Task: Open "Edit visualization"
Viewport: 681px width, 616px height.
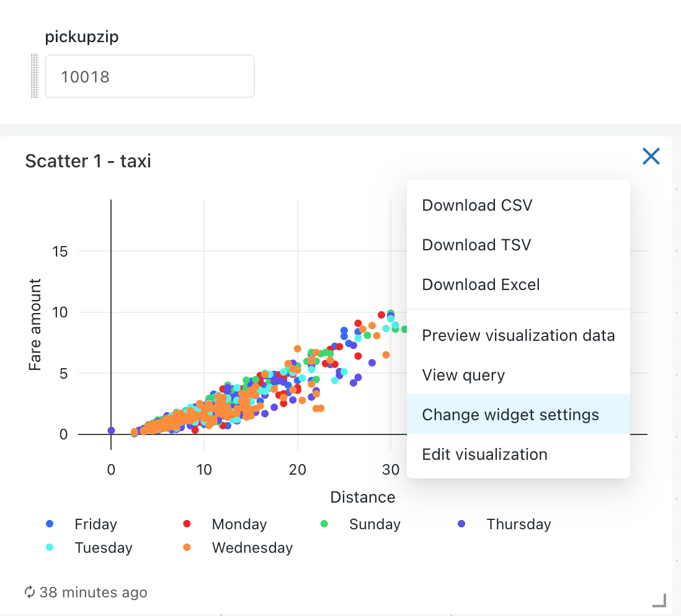Action: [x=484, y=454]
